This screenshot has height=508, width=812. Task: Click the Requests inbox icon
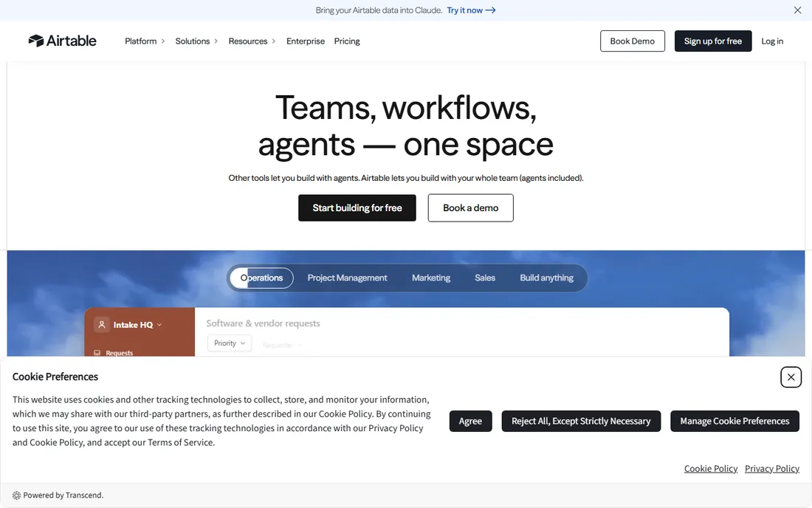click(97, 353)
